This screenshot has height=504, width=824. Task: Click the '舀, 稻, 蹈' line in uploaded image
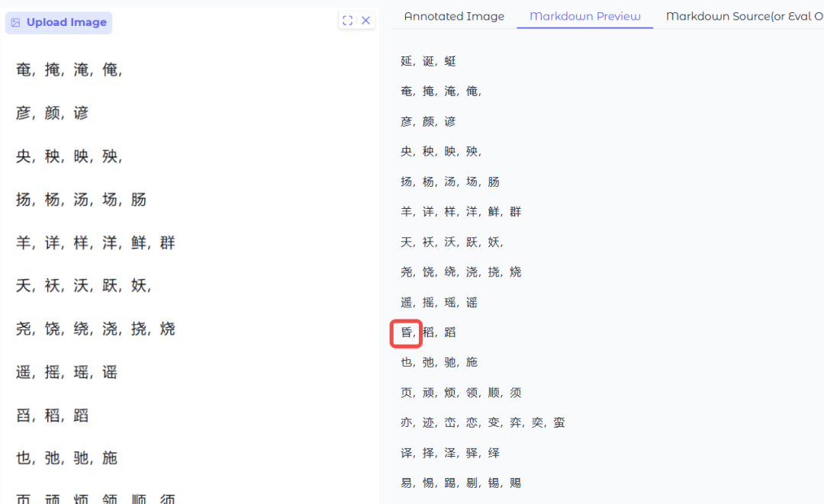(52, 416)
